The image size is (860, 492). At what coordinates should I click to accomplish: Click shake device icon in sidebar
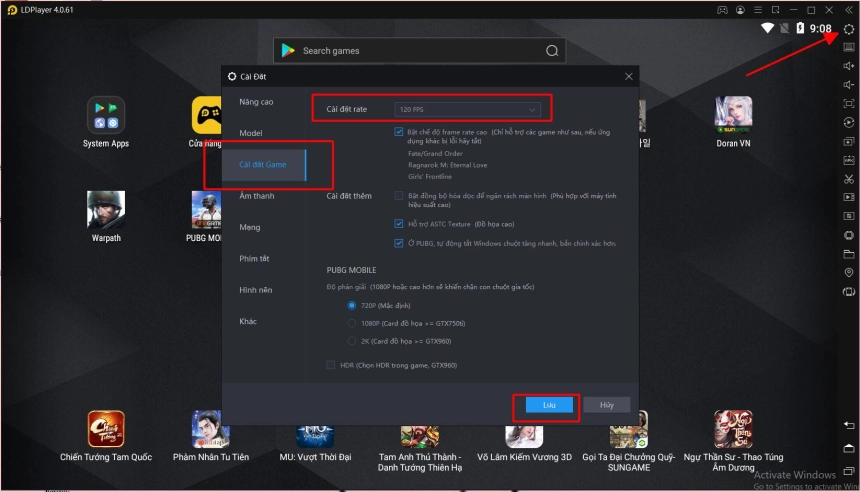(x=848, y=292)
